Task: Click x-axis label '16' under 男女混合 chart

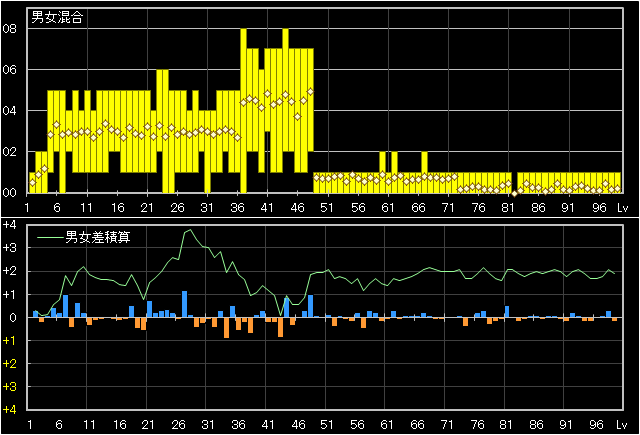Action: point(118,208)
